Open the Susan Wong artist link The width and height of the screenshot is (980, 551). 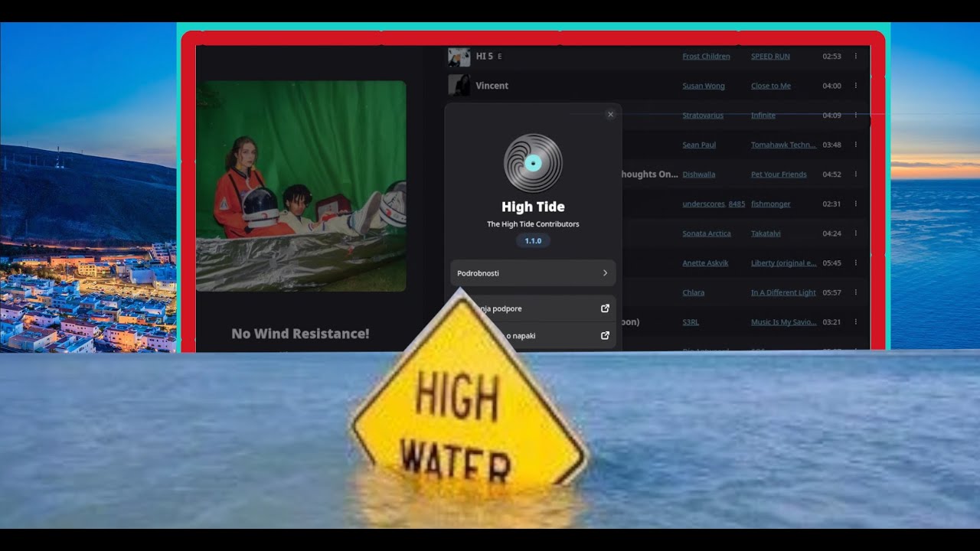pyautogui.click(x=704, y=86)
